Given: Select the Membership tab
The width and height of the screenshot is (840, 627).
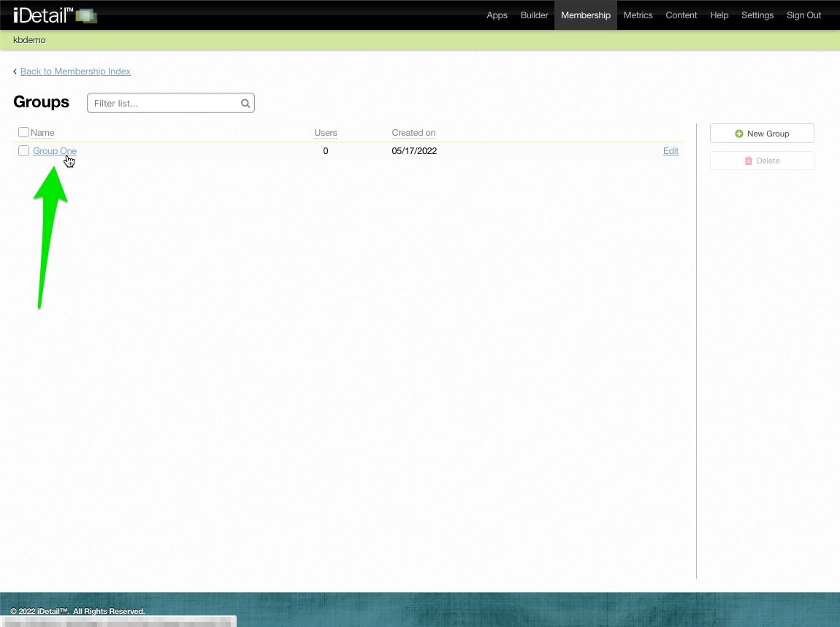Looking at the screenshot, I should [x=586, y=15].
